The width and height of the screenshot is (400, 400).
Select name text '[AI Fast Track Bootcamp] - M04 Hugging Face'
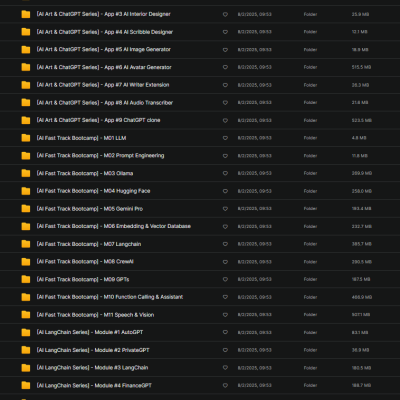pyautogui.click(x=93, y=191)
